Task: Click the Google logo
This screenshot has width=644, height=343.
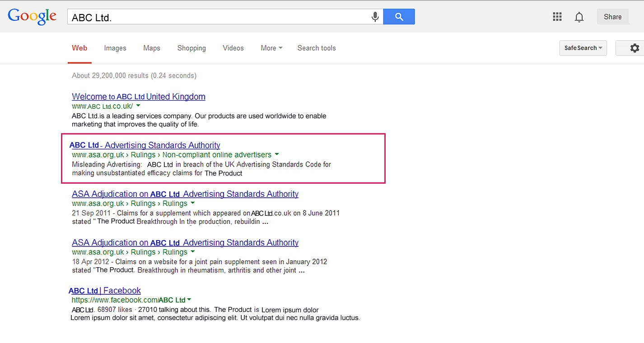Action: pyautogui.click(x=32, y=16)
